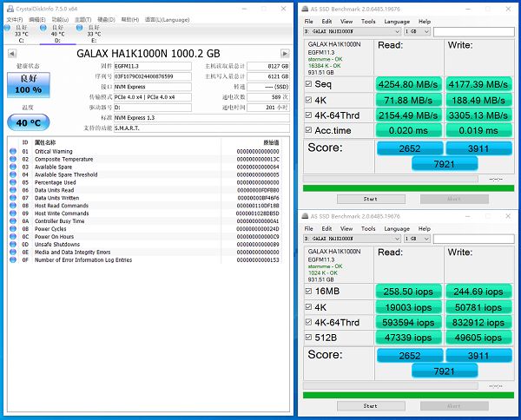Open drive selector in lower AS SSD window
The height and width of the screenshot is (420, 521).
[x=352, y=239]
